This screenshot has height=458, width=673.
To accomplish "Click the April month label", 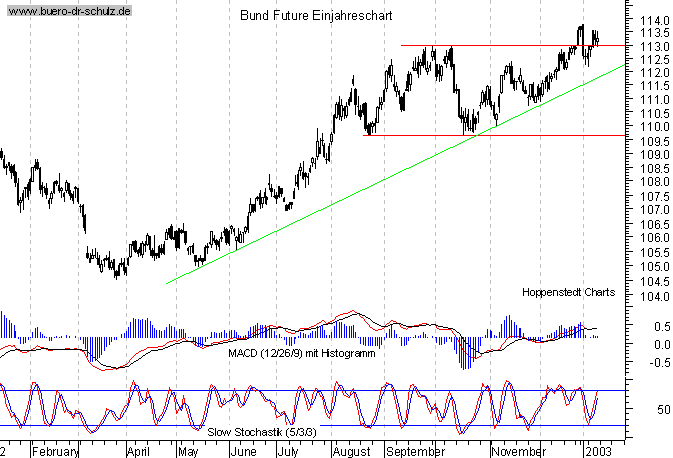I will coord(138,452).
